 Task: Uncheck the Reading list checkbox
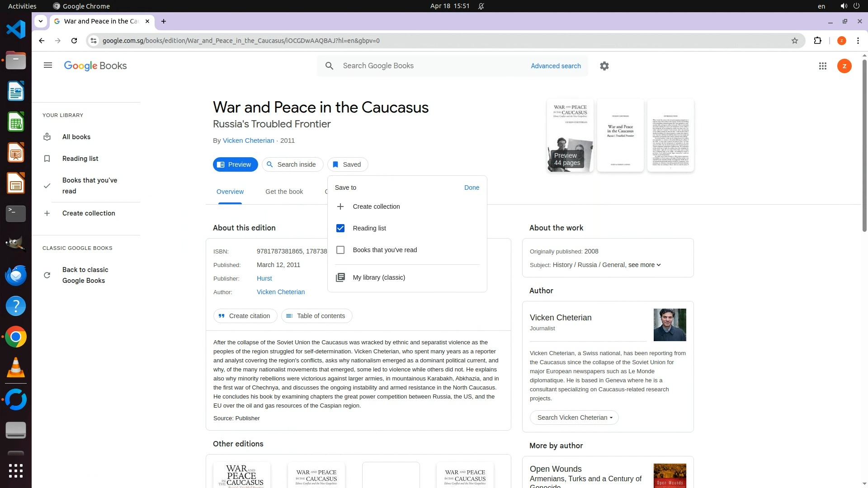coord(340,228)
